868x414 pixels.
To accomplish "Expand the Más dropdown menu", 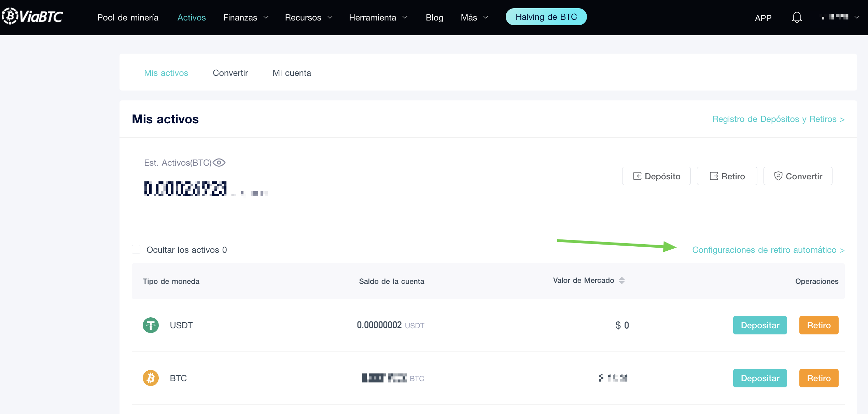I will pos(475,17).
